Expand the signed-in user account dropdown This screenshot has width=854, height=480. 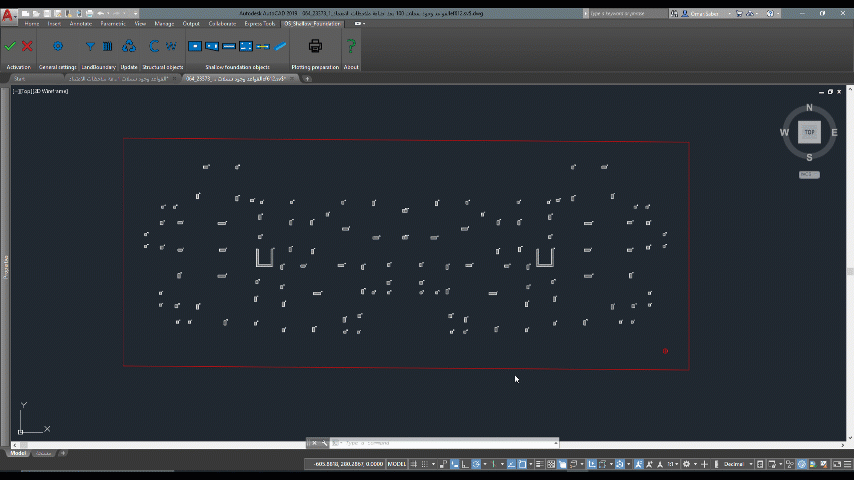[x=729, y=14]
